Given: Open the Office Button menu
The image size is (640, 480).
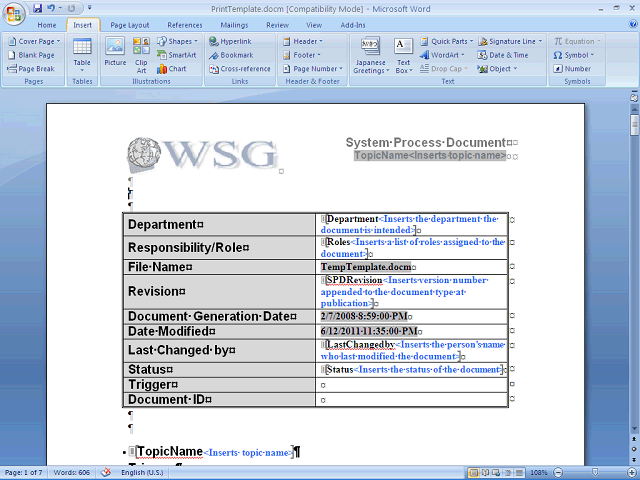Looking at the screenshot, I should pyautogui.click(x=13, y=14).
